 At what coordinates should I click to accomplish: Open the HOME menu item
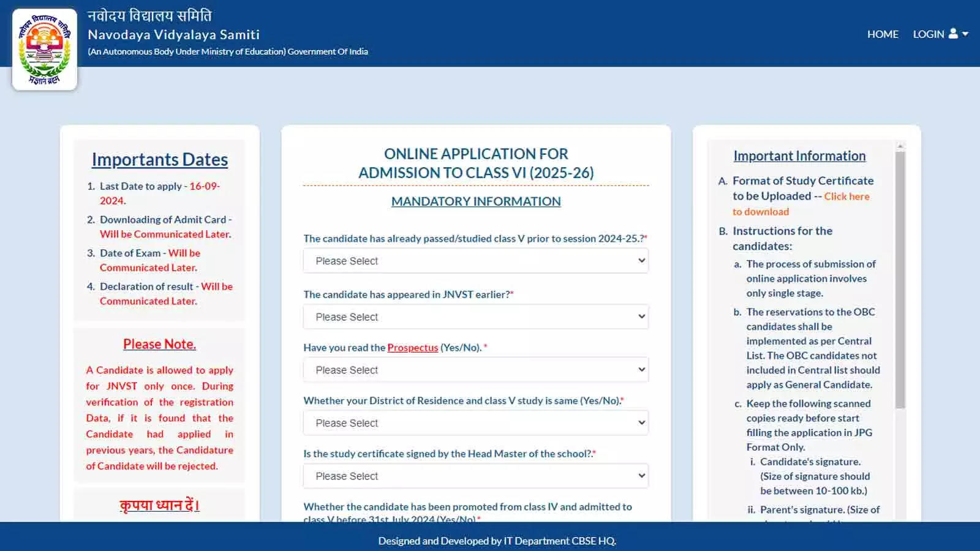(883, 34)
